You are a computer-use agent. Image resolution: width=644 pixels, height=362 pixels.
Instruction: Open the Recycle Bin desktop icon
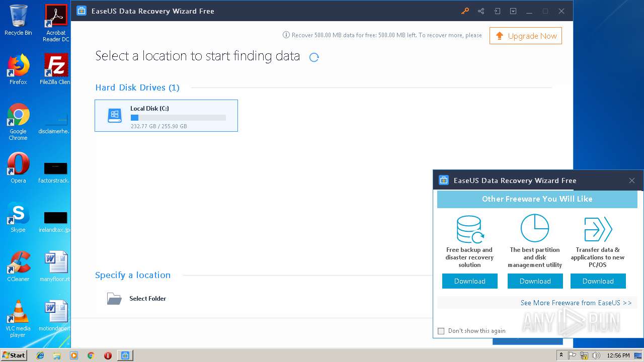(x=18, y=21)
